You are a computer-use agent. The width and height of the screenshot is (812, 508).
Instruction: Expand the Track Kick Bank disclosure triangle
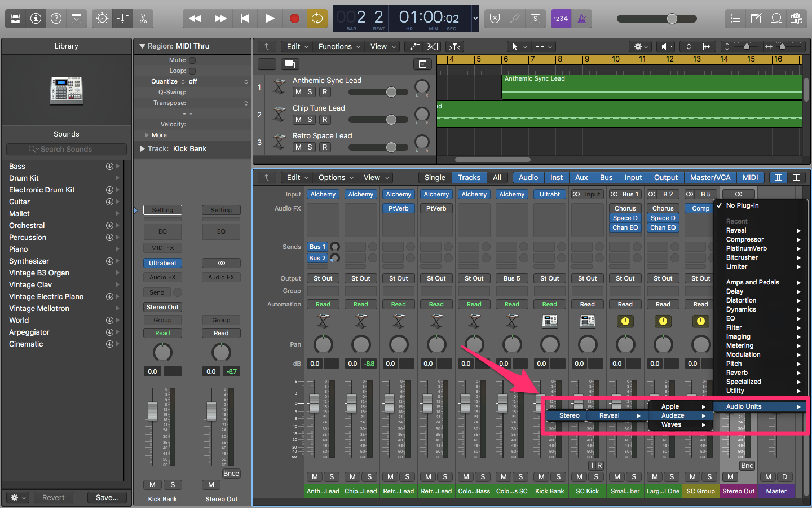142,148
